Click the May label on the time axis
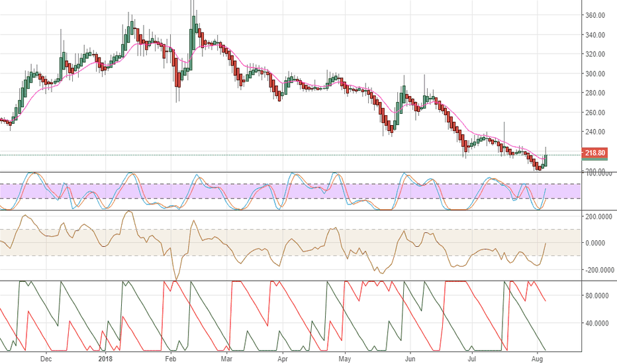This screenshot has width=617, height=364. [345, 359]
